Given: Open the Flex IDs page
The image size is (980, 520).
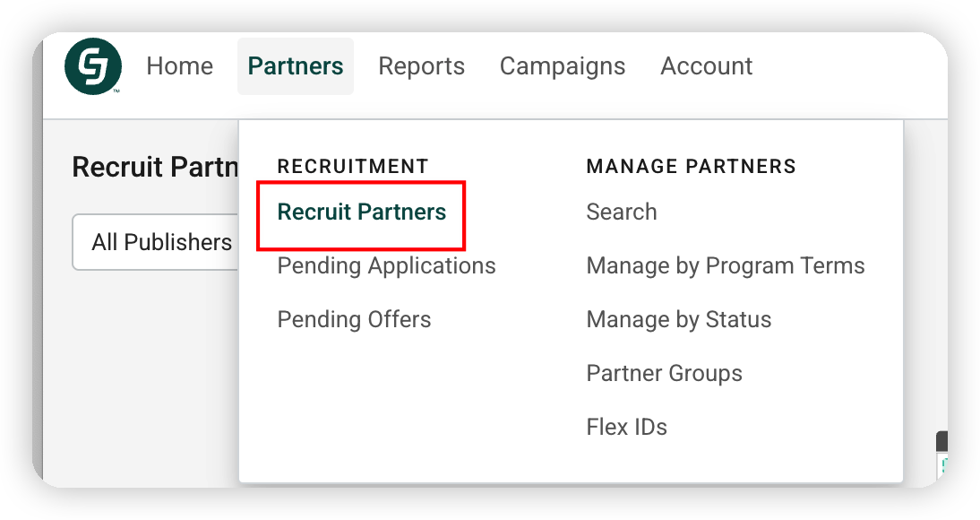Looking at the screenshot, I should [626, 427].
